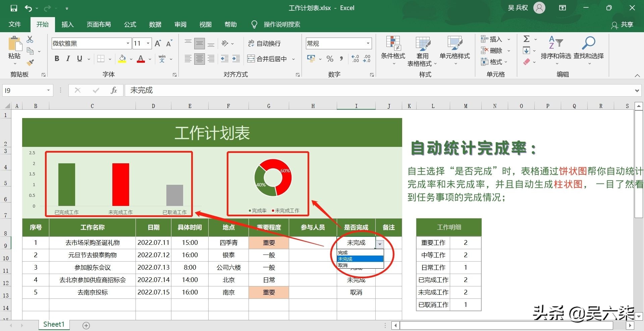Click the 套用表格格式 button
The height and width of the screenshot is (331, 644).
click(x=422, y=51)
